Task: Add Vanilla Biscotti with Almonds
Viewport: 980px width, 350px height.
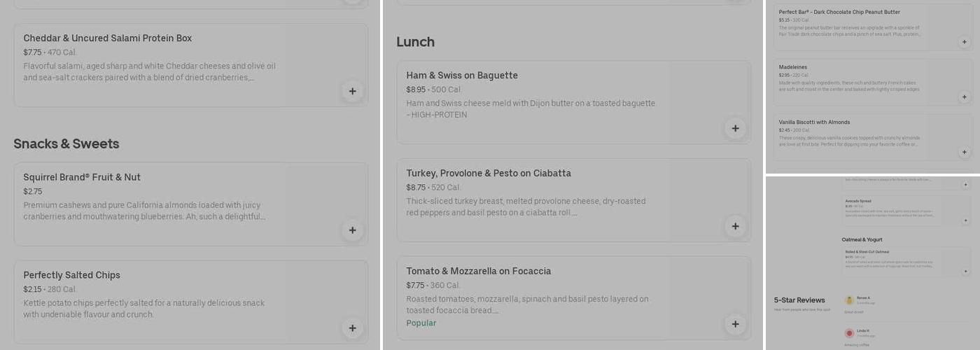Action: 964,152
